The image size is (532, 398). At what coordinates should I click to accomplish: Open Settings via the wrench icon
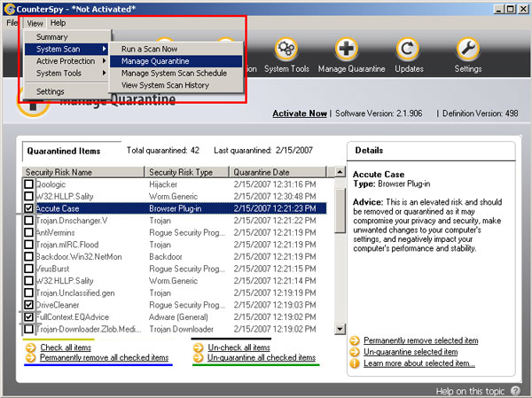(x=468, y=50)
